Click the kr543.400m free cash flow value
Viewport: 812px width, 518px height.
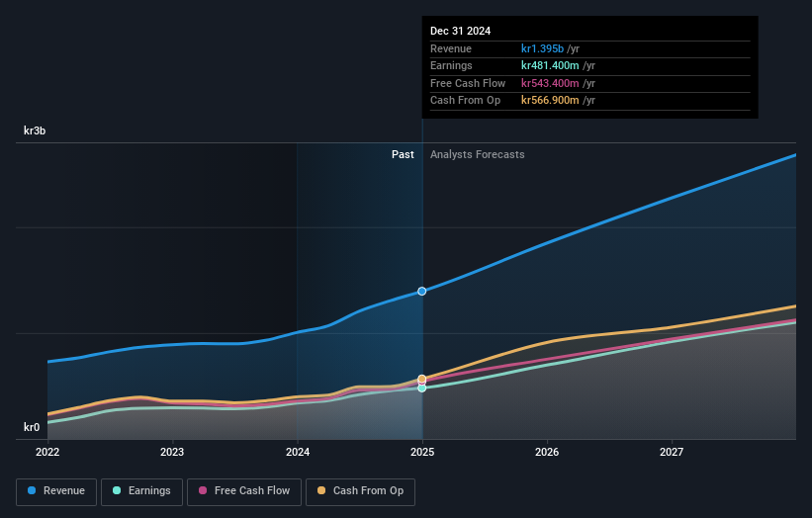(550, 83)
